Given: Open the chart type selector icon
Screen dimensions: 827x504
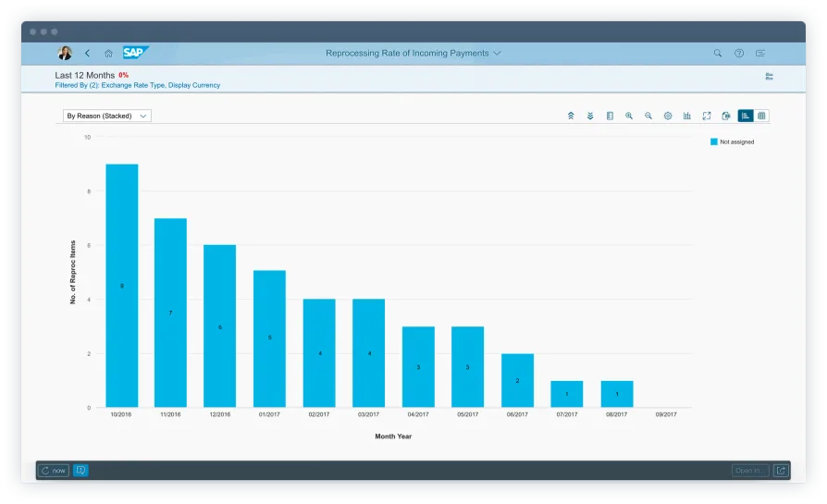Looking at the screenshot, I should click(687, 117).
